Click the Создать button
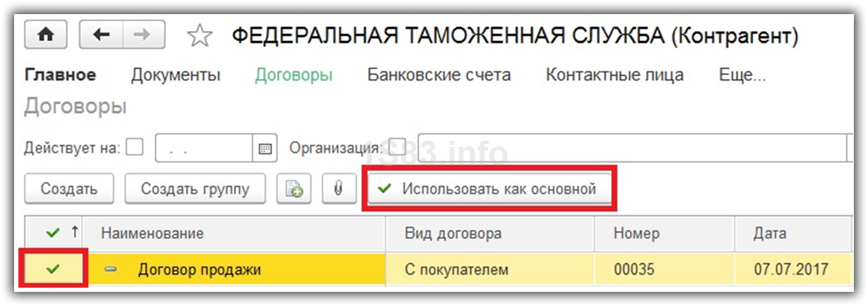The width and height of the screenshot is (868, 306). (x=69, y=189)
